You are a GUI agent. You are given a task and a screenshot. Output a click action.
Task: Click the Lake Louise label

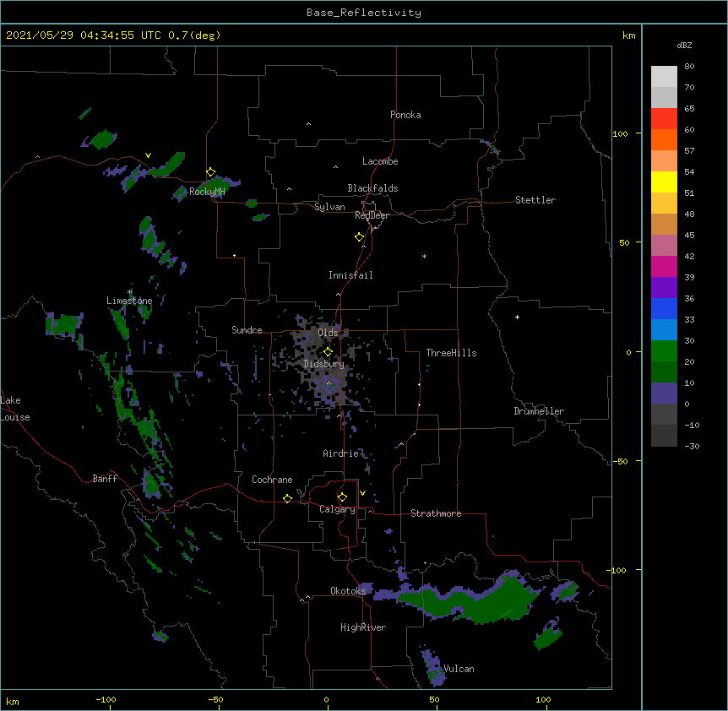[14, 409]
